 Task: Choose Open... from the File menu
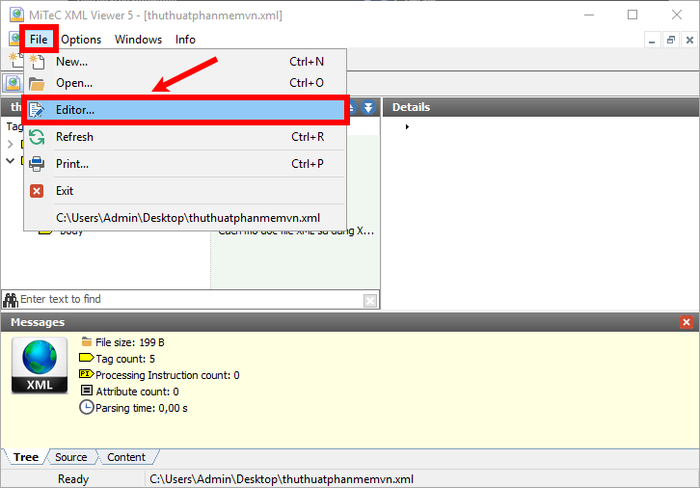pyautogui.click(x=185, y=83)
